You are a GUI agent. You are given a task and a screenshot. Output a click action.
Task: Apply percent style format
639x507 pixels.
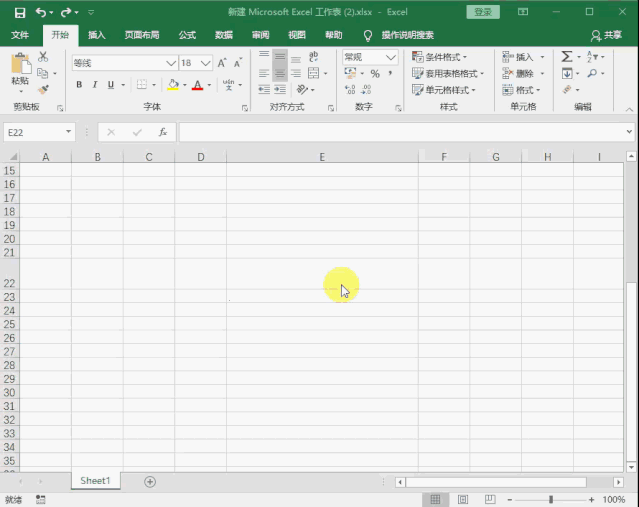(x=375, y=74)
